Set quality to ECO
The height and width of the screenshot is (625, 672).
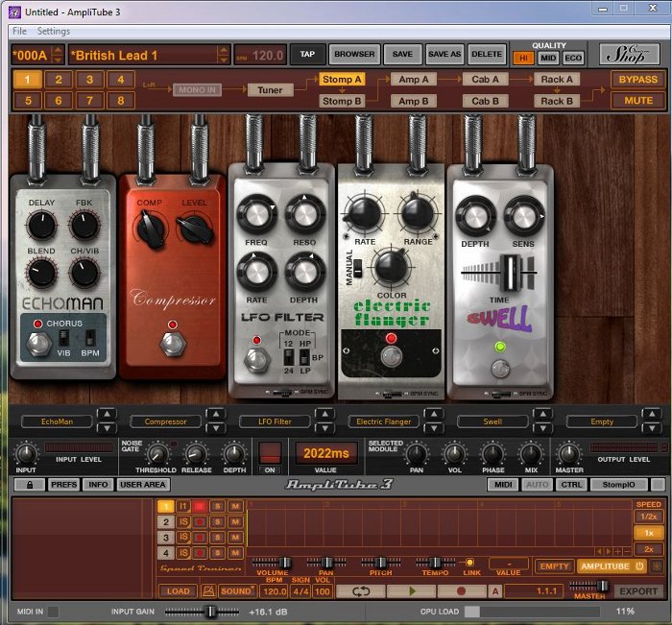coord(573,58)
